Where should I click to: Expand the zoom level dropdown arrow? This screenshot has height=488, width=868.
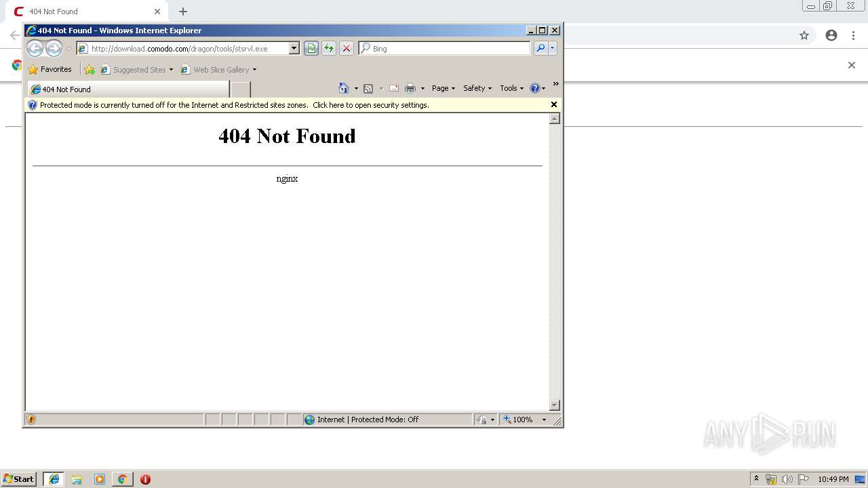point(544,420)
